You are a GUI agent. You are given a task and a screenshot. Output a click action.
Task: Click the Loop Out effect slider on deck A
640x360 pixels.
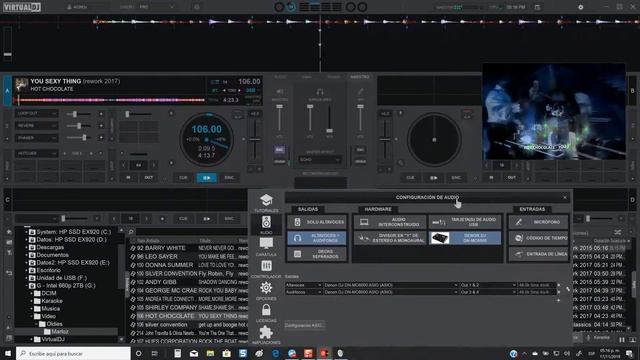pyautogui.click(x=79, y=114)
